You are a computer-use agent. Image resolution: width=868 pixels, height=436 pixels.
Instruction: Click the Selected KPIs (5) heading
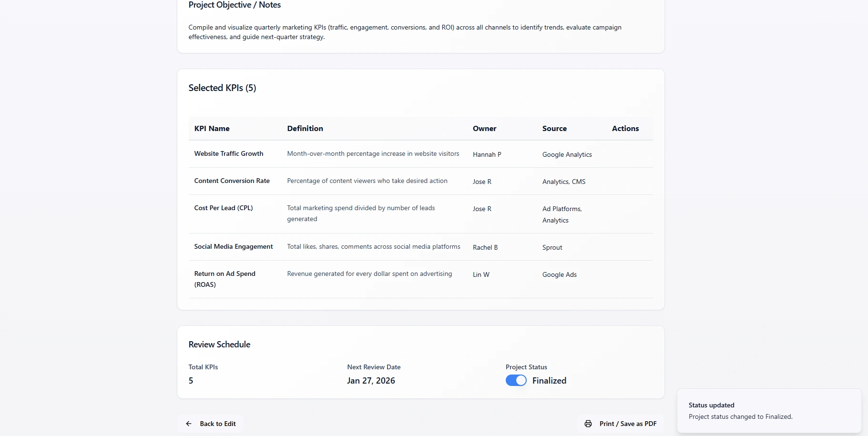pos(222,88)
